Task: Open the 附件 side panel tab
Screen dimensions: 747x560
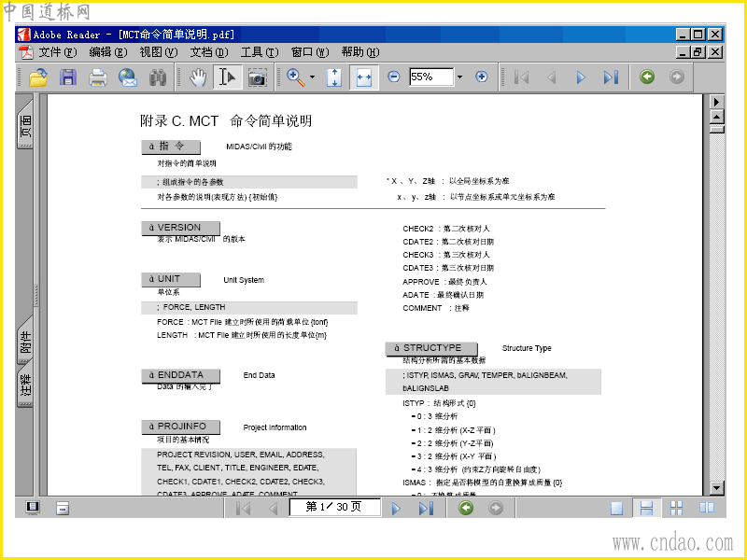Action: [25, 341]
